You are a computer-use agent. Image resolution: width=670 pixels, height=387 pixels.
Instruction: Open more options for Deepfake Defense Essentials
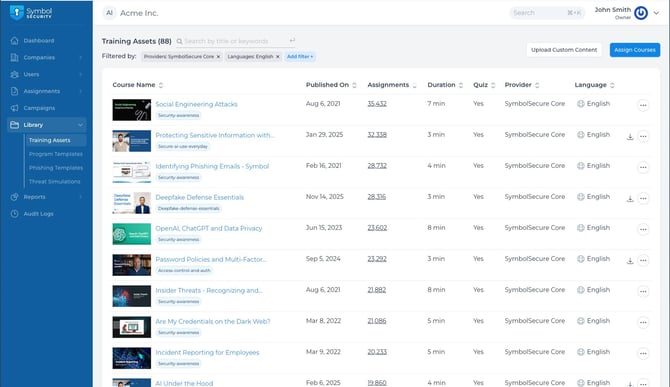pos(643,198)
